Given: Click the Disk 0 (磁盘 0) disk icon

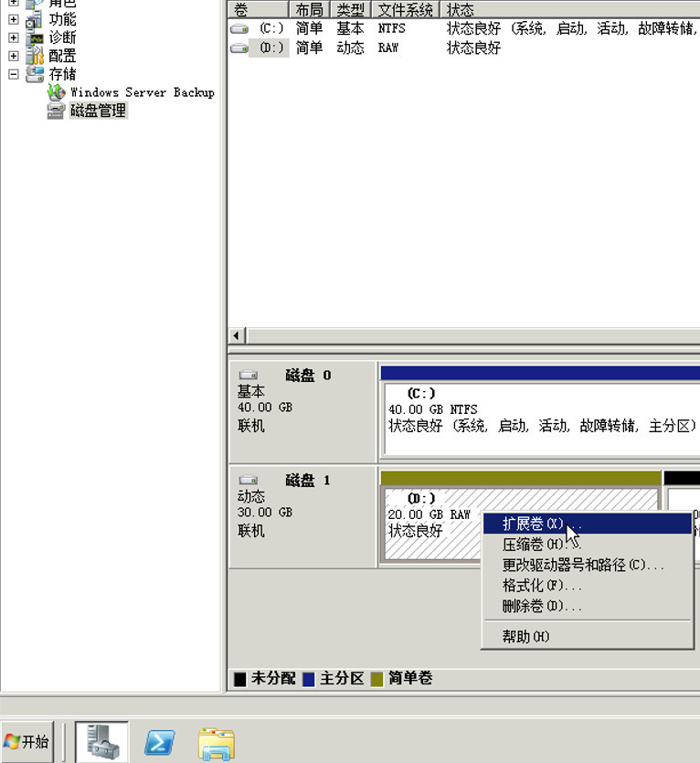Looking at the screenshot, I should tap(248, 376).
